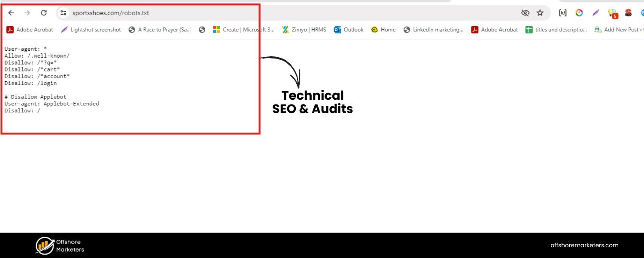The image size is (644, 258).
Task: Reload the robots.txt page
Action: coord(43,12)
